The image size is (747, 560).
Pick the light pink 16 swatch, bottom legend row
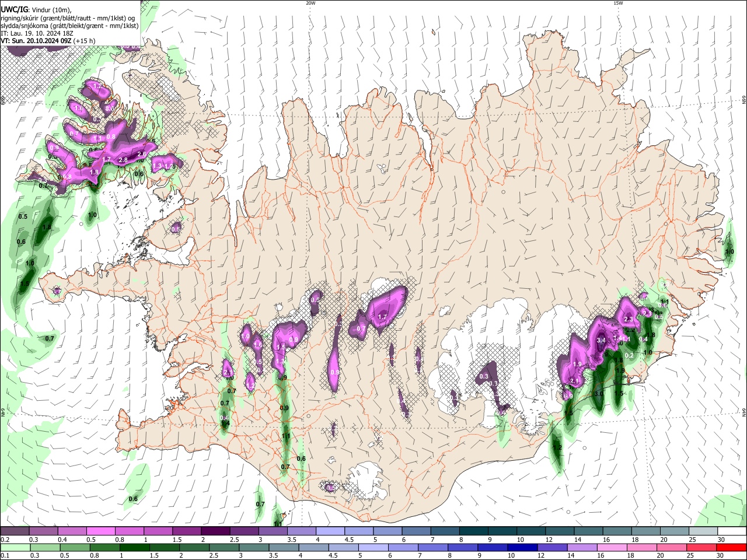tap(612, 548)
